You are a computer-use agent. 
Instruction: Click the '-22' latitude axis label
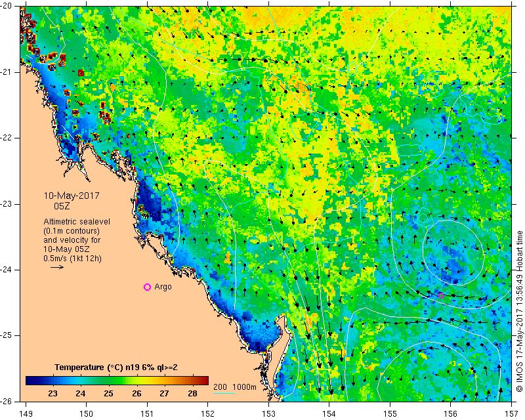[7, 138]
